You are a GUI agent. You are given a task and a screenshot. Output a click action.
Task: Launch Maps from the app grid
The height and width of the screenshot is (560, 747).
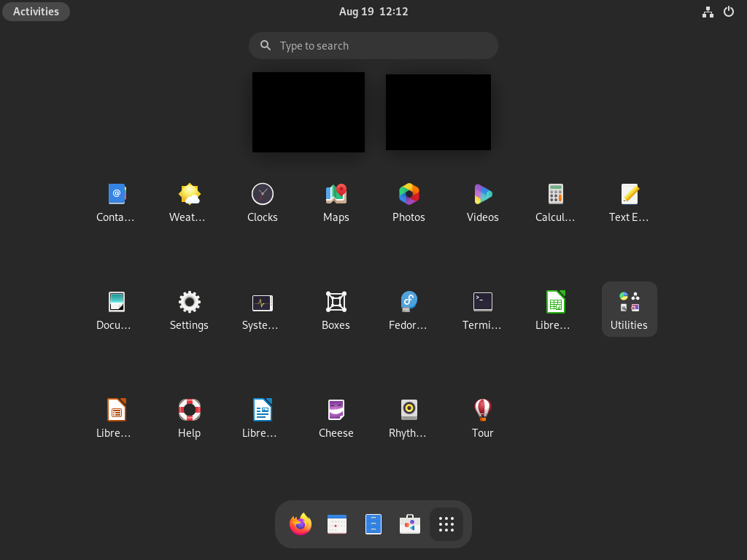click(336, 202)
